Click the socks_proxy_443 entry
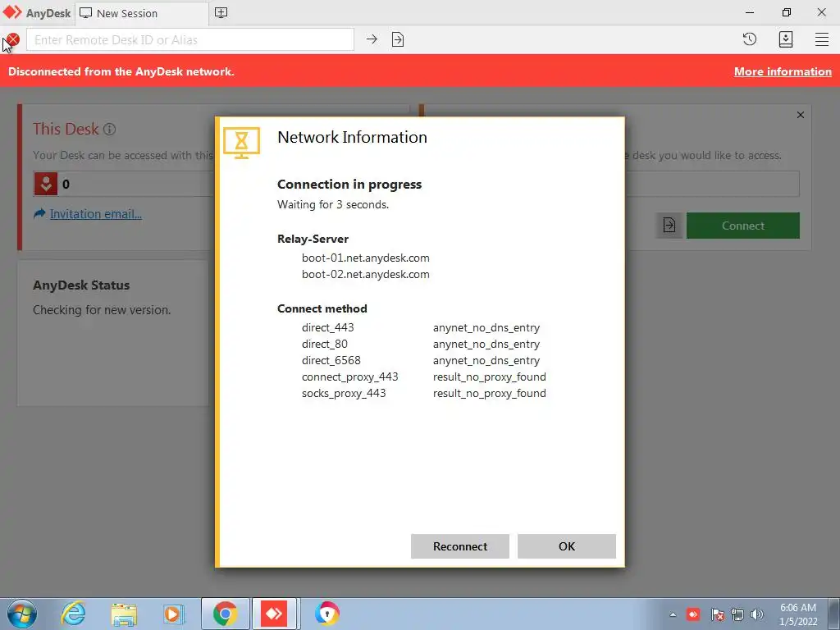This screenshot has height=630, width=840. click(x=344, y=393)
